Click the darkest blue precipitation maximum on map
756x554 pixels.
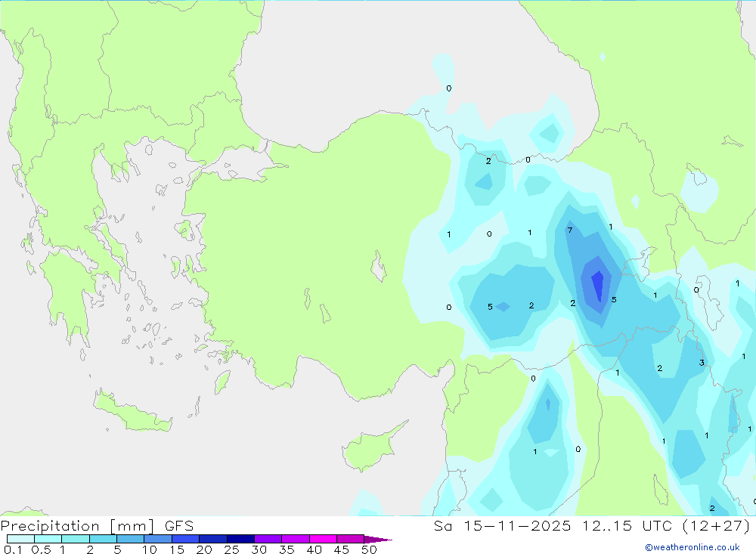(598, 285)
